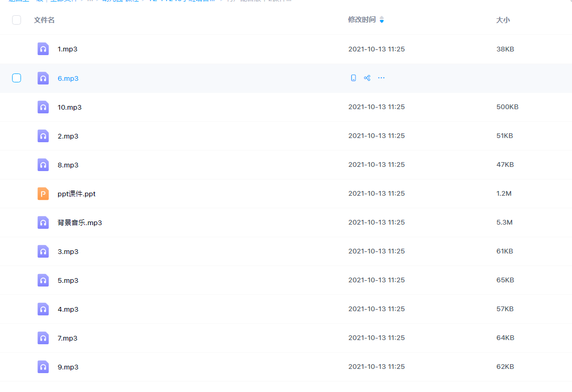Open 3.mp3 by its file name
Screen dimensions: 572x392
[x=68, y=251]
